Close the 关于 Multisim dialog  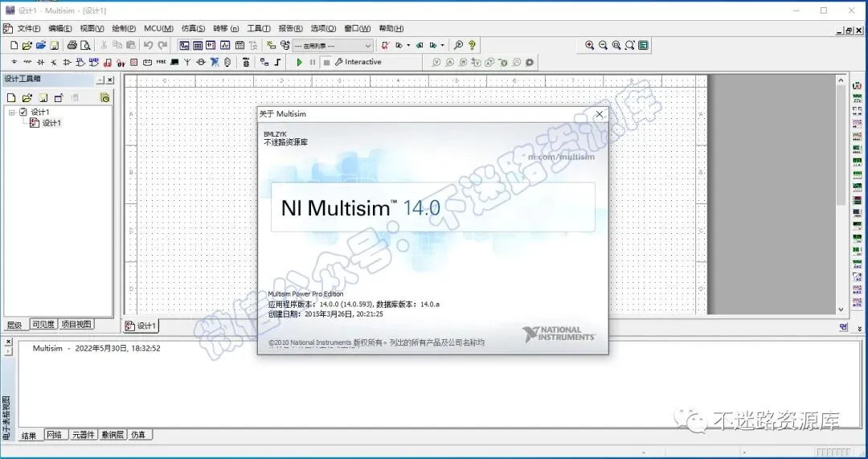[599, 114]
